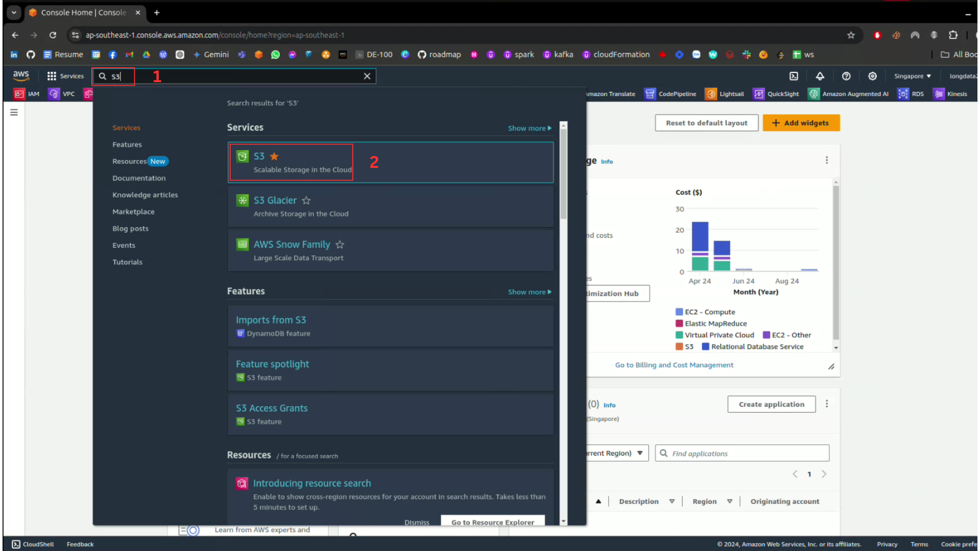The image size is (980, 551).
Task: Open Go to Billing and Cost Management link
Action: point(674,365)
